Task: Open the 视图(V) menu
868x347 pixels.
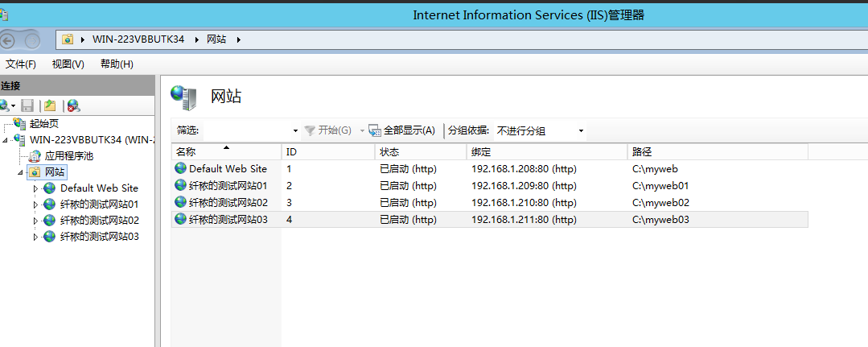Action: click(x=68, y=64)
